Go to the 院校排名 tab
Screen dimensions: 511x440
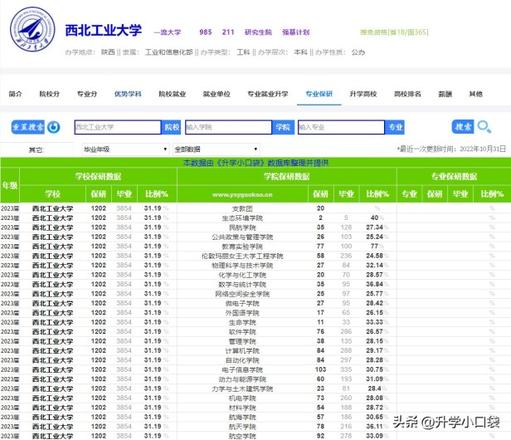point(407,94)
